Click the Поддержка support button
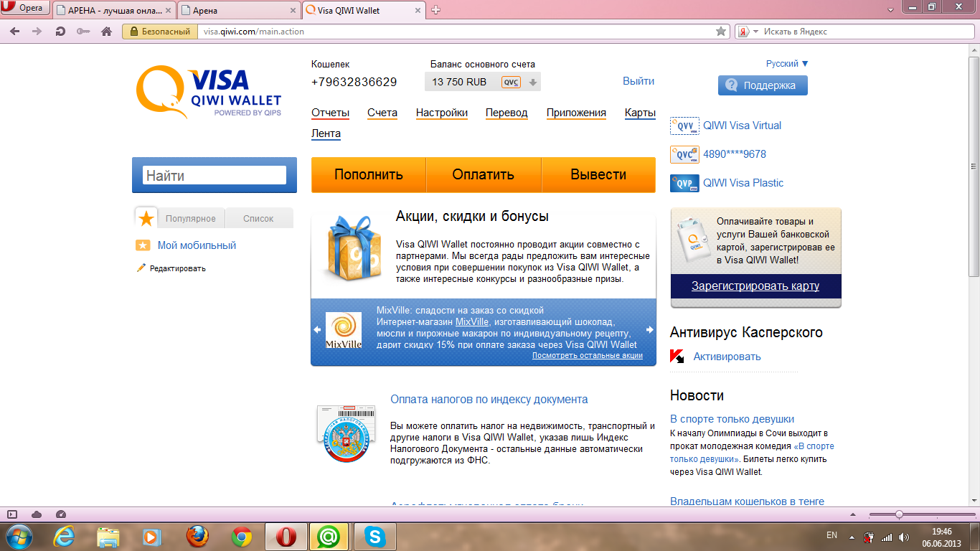This screenshot has height=551, width=980. (x=763, y=85)
